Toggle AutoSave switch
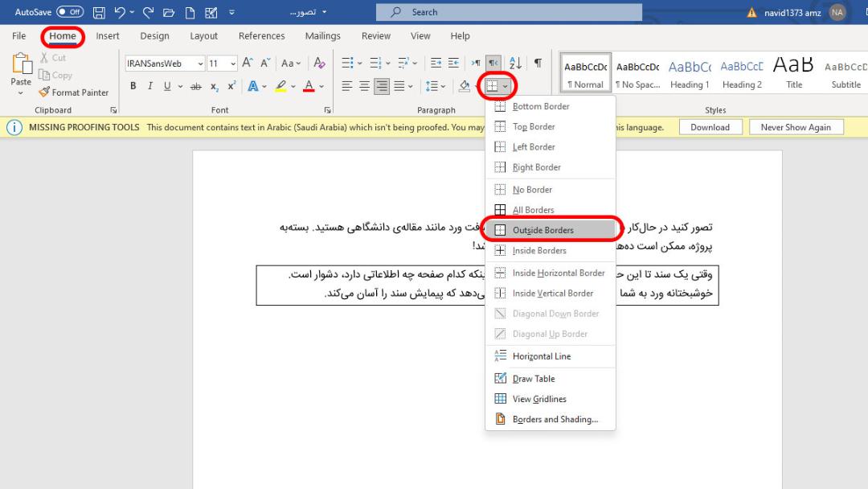Image resolution: width=868 pixels, height=489 pixels. (70, 11)
